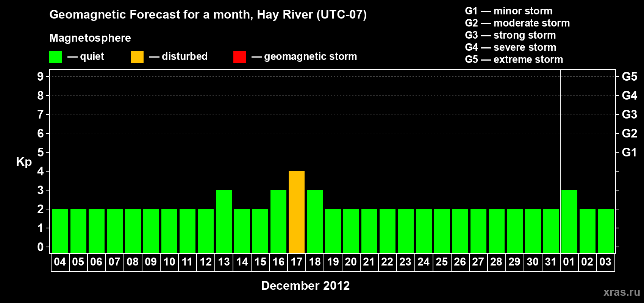
Task: Click the date label 02
Action: (x=587, y=262)
